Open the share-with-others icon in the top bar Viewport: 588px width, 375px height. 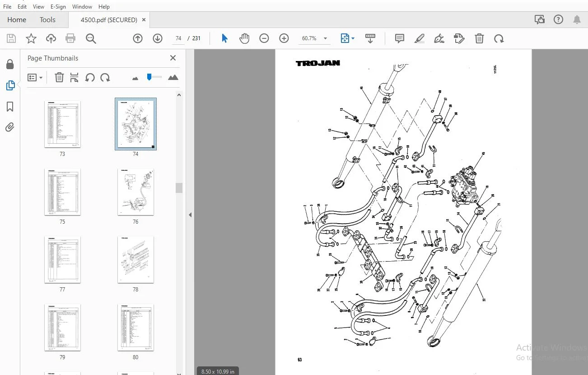tap(539, 19)
